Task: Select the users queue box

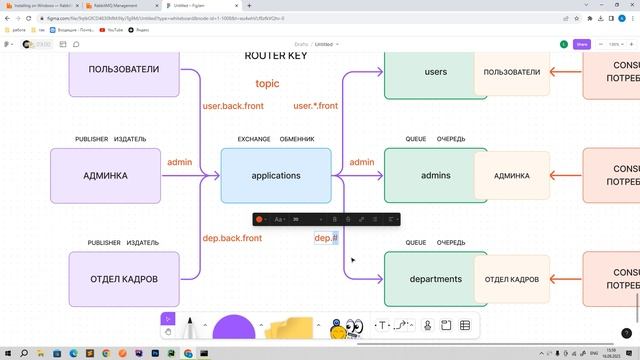Action: pos(429,76)
